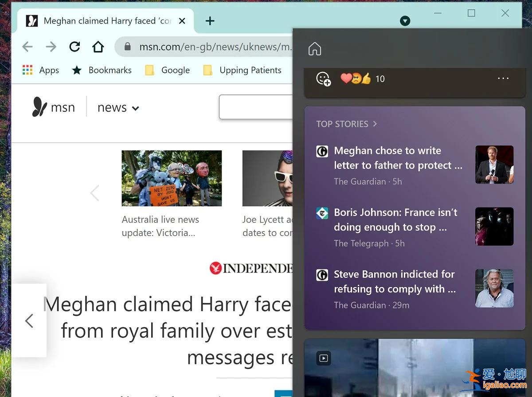Open the Bookmarks folder in bookmarks bar

click(102, 70)
